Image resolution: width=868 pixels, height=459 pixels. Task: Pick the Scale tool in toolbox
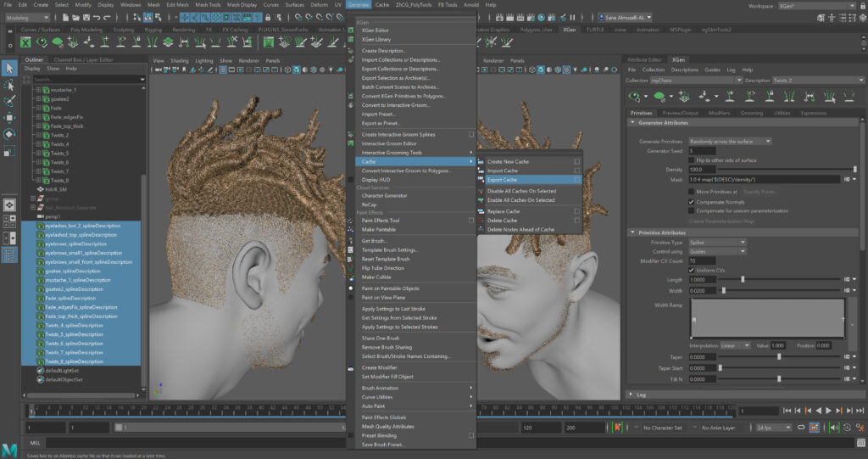(8, 151)
